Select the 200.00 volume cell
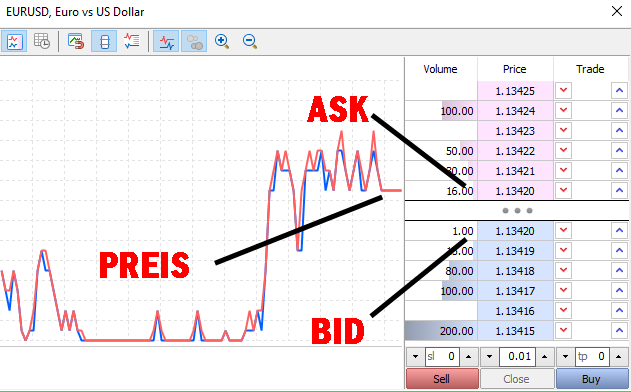The image size is (631, 392). (441, 331)
